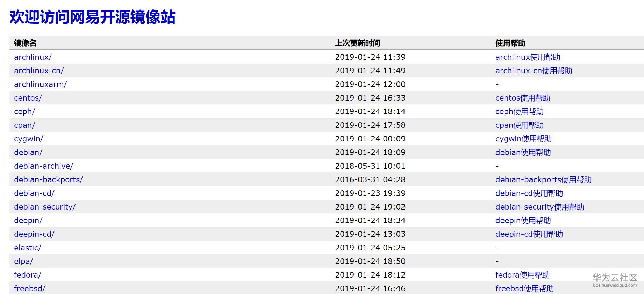Open the debian/ mirror directory
Image resolution: width=644 pixels, height=294 pixels.
[28, 153]
